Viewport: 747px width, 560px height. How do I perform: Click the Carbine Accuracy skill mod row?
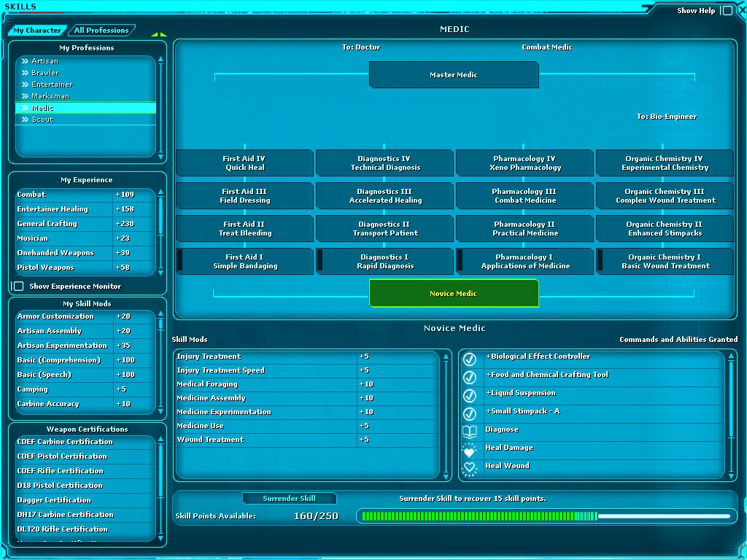[86, 404]
